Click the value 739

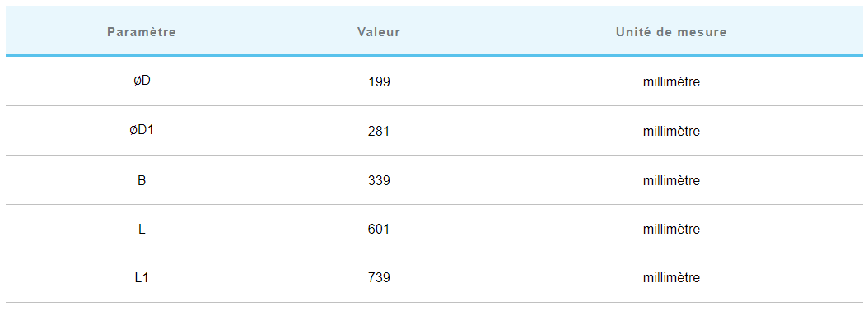379,277
